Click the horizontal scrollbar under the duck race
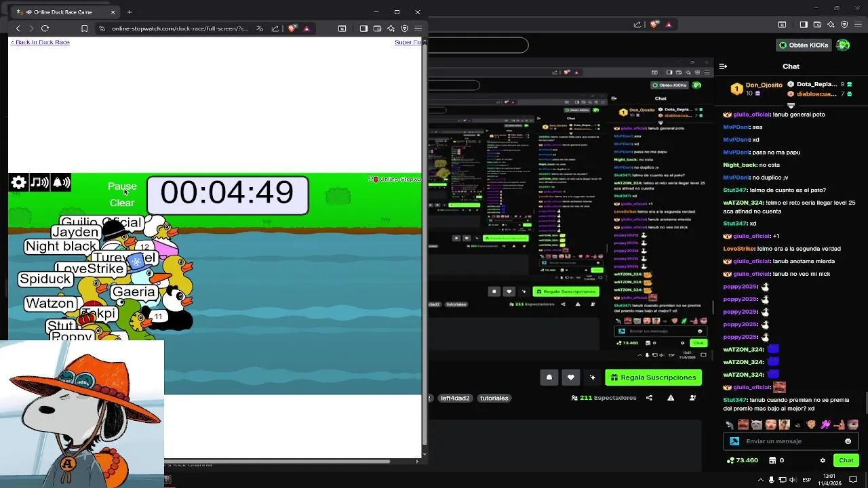The image size is (868, 488). point(278,462)
